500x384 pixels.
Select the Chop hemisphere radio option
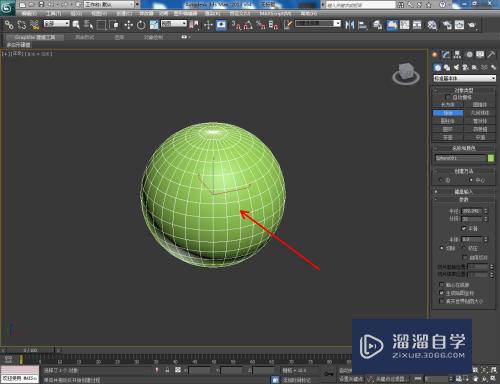(442, 248)
